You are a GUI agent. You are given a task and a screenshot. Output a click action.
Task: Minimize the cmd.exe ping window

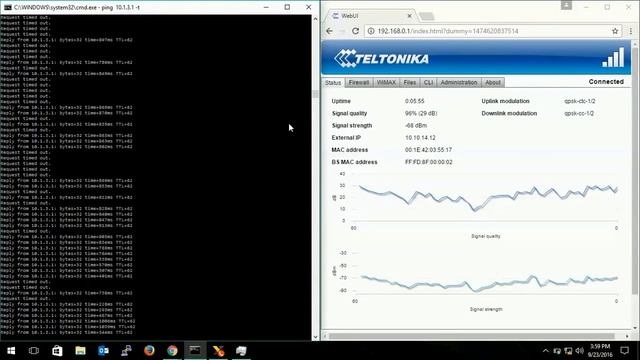(x=266, y=7)
